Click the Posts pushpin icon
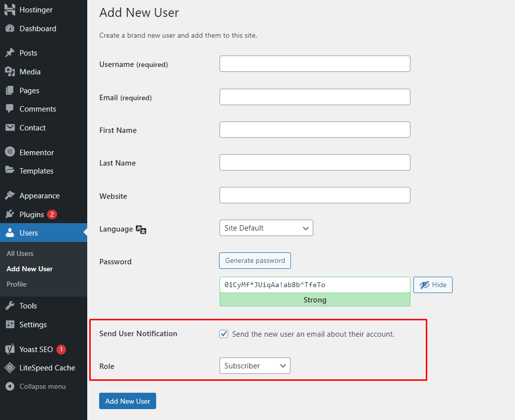Image resolution: width=515 pixels, height=420 pixels. pyautogui.click(x=10, y=53)
